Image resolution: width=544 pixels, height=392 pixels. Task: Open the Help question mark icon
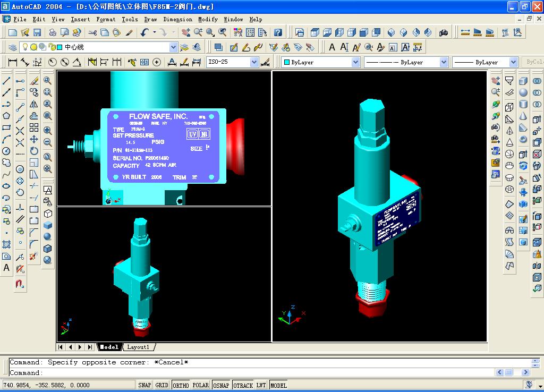278,32
